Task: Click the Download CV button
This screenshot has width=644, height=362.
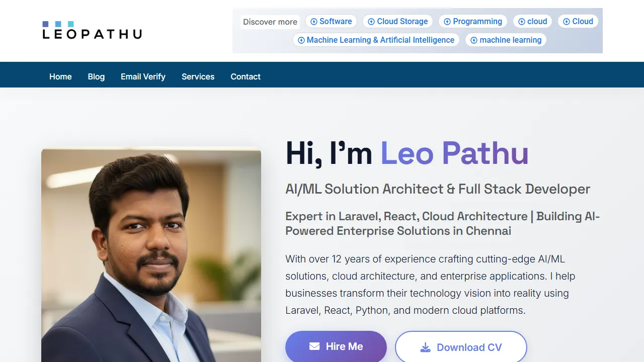Action: (461, 347)
